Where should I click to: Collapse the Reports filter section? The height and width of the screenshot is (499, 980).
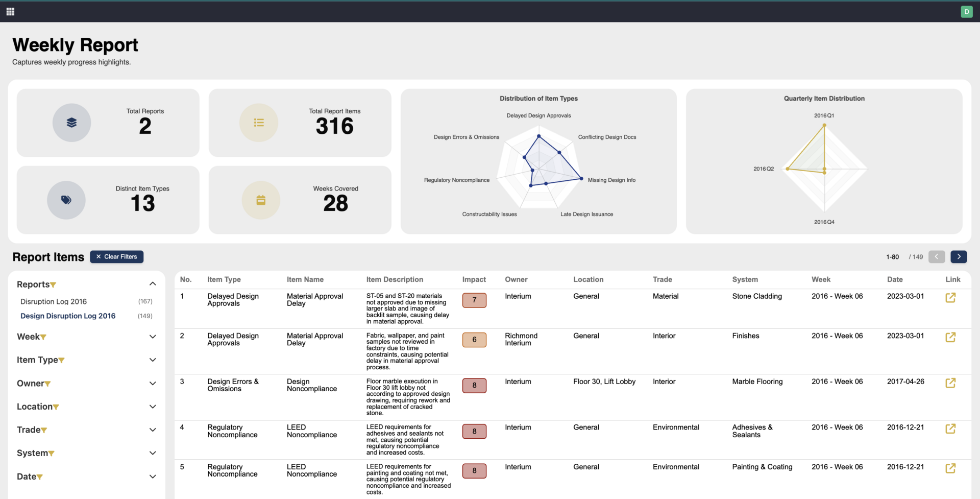pos(153,284)
